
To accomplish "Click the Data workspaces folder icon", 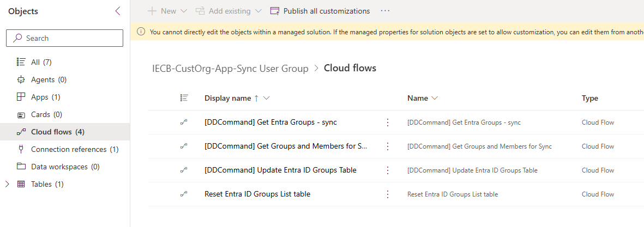I will 21,167.
